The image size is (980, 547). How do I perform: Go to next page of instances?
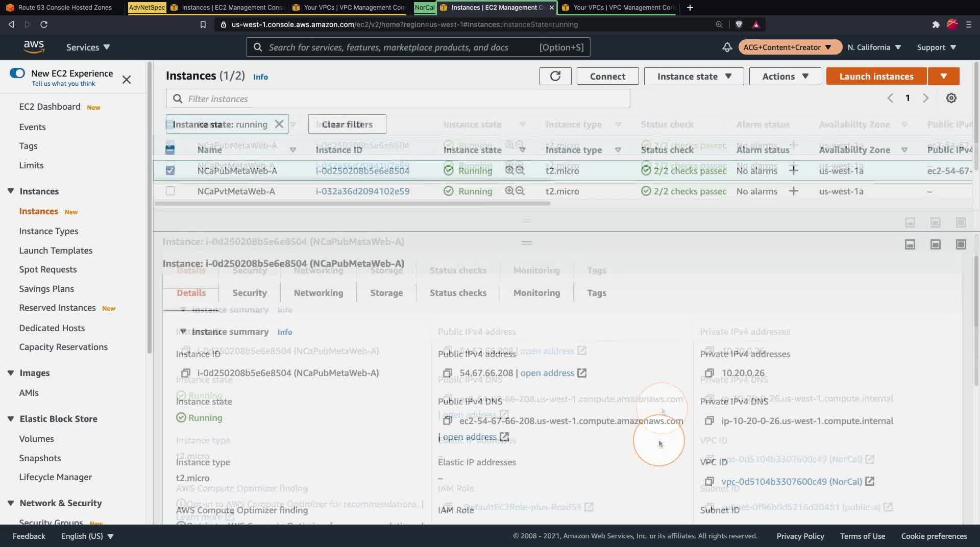[x=925, y=98]
